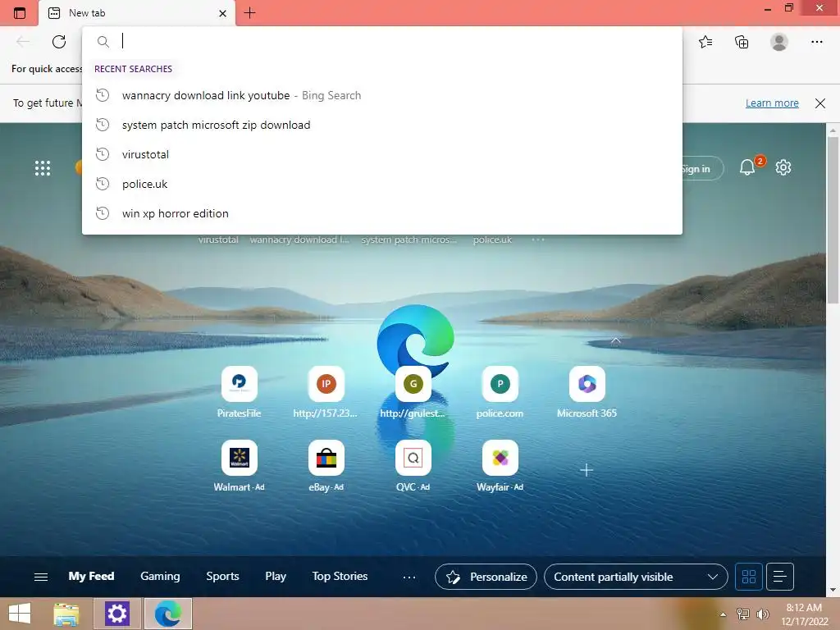Show more feed categories ellipsis
840x630 pixels.
409,577
